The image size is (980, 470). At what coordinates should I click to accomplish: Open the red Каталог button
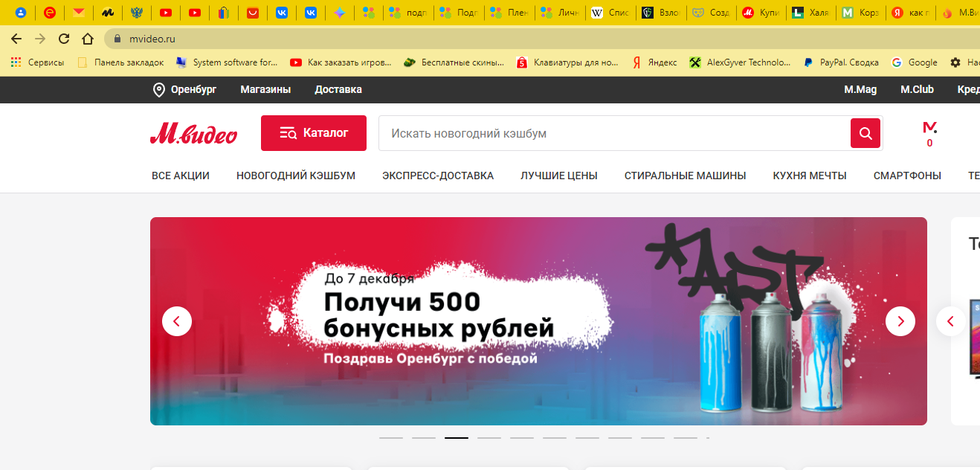coord(314,133)
